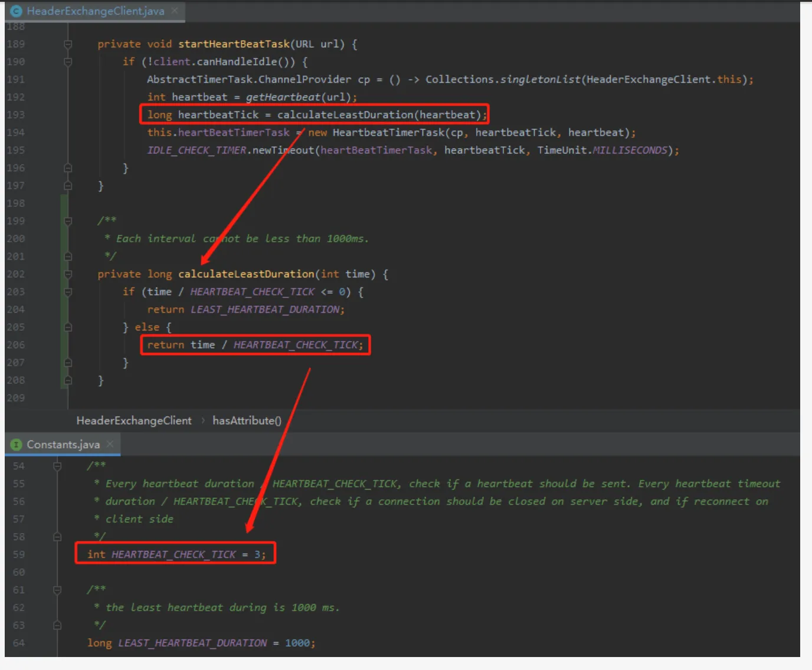The image size is (812, 670).
Task: Click the startHeartBeatTask method name
Action: coord(234,44)
